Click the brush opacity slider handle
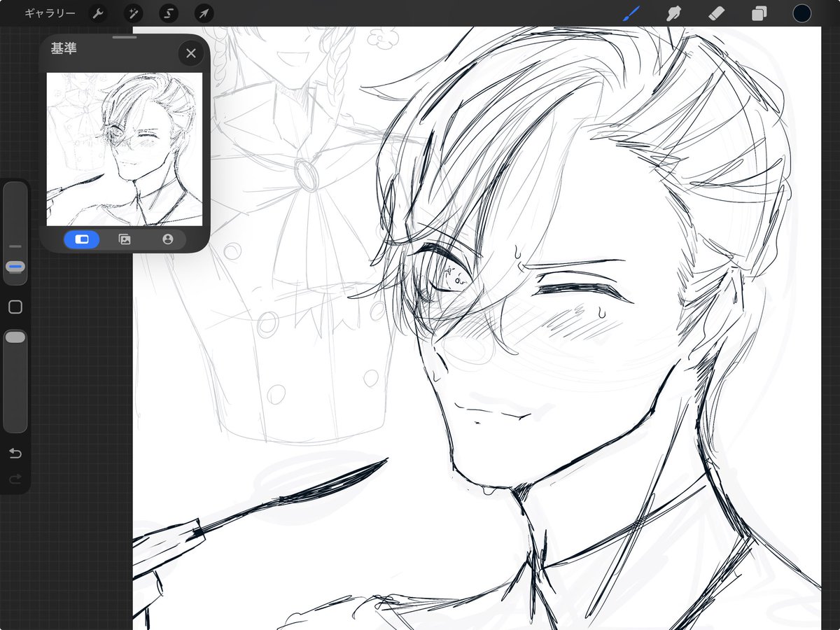 click(x=15, y=337)
